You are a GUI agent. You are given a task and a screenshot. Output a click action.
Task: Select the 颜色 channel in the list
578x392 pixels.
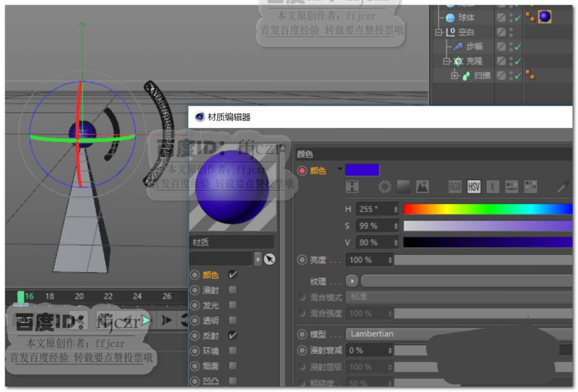pyautogui.click(x=210, y=275)
